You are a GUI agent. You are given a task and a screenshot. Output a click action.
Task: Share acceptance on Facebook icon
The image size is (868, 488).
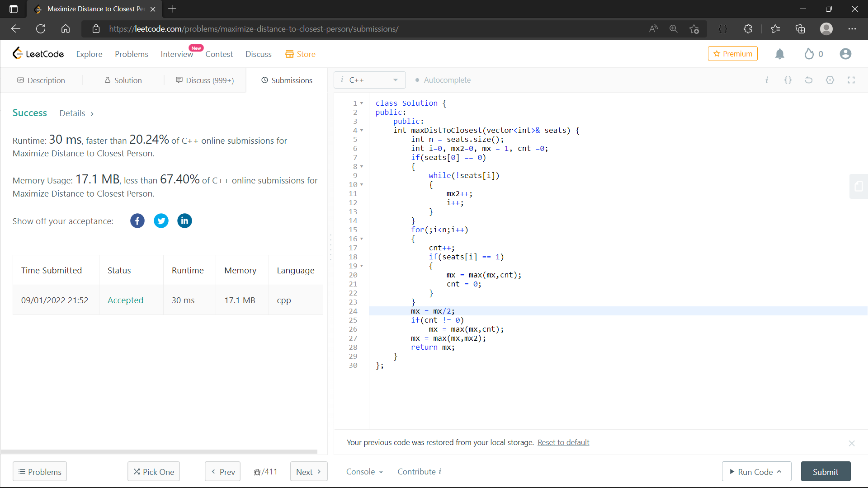tap(137, 221)
